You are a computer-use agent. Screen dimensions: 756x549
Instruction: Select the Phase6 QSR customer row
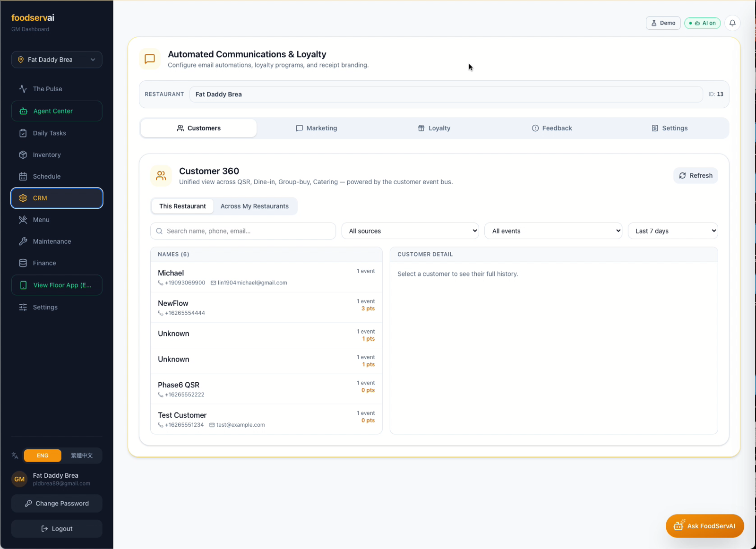click(x=266, y=389)
